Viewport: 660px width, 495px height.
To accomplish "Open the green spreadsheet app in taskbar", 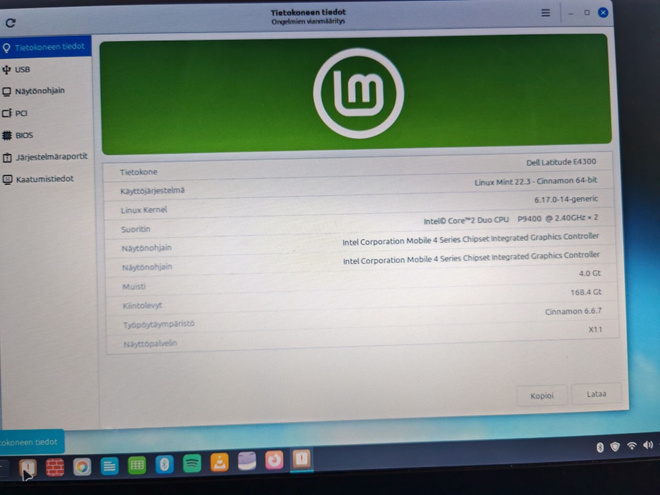I will tap(137, 466).
